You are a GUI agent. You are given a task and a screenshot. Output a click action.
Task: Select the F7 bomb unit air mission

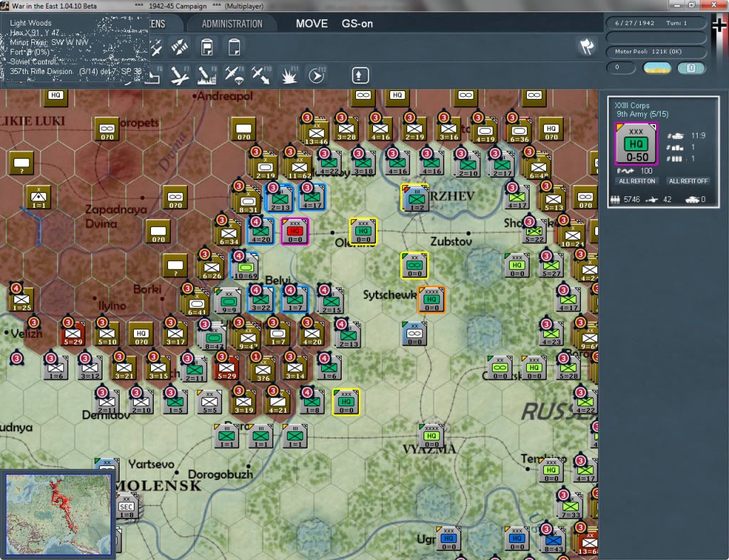[179, 75]
